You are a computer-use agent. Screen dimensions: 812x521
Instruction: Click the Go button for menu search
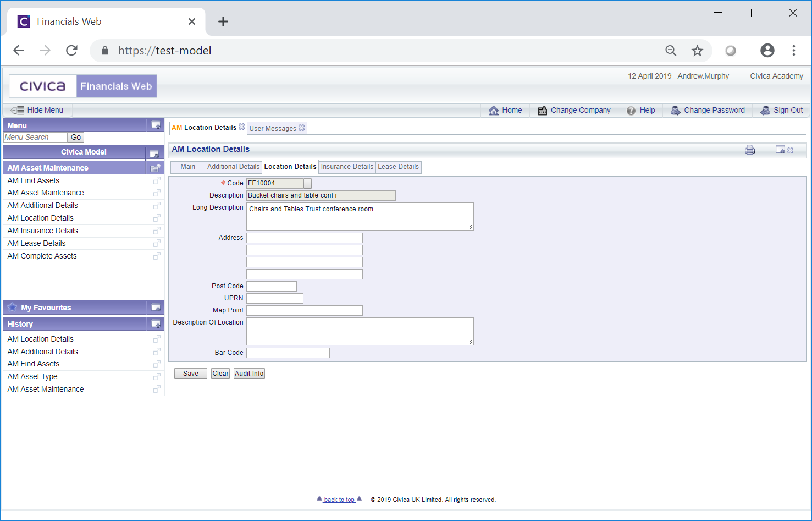click(76, 138)
